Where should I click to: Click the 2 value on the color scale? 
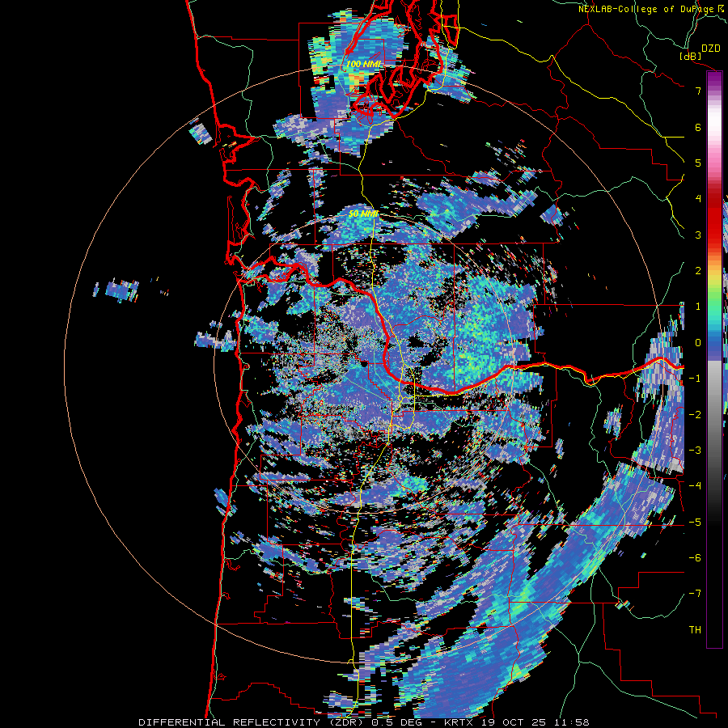698,270
